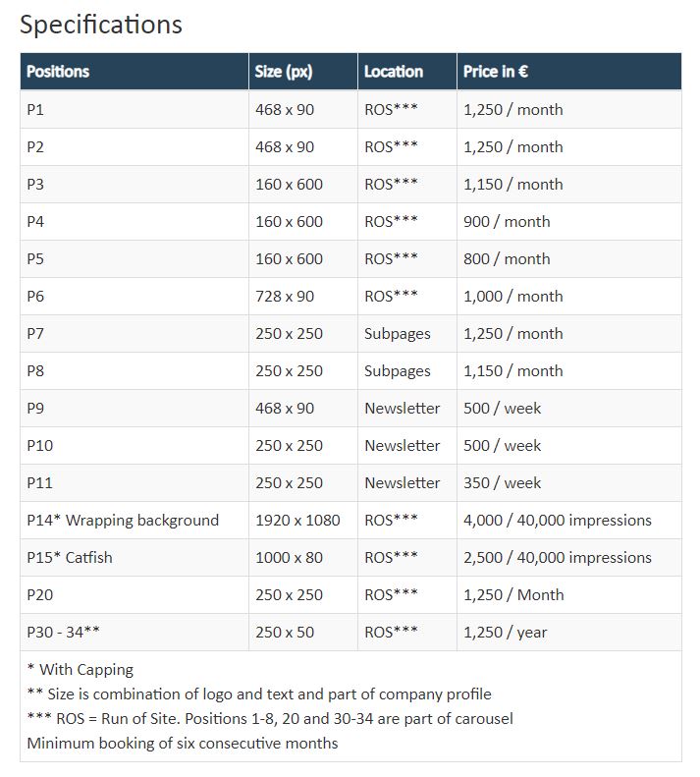Click the P7 position cell
Viewport: 700px width, 777px height.
coord(35,334)
